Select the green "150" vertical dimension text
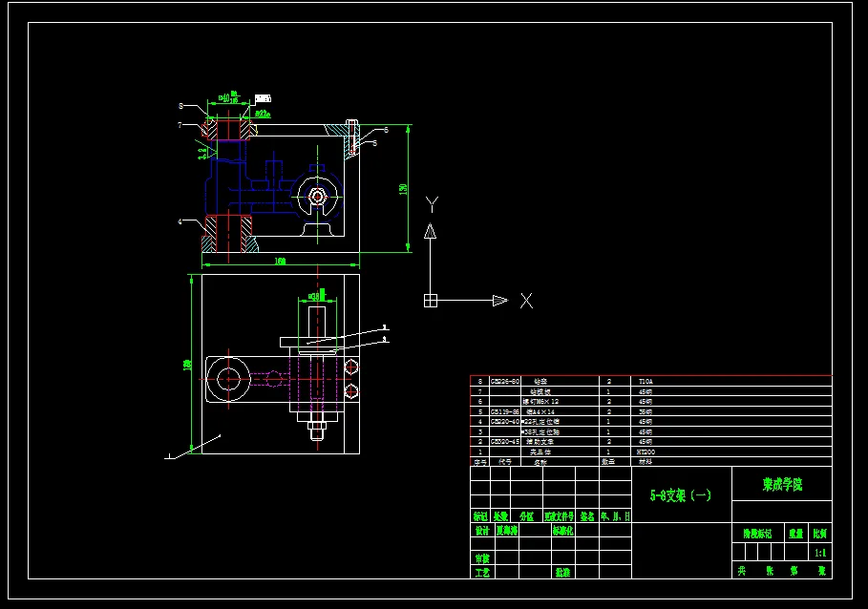This screenshot has height=609, width=868. point(403,189)
